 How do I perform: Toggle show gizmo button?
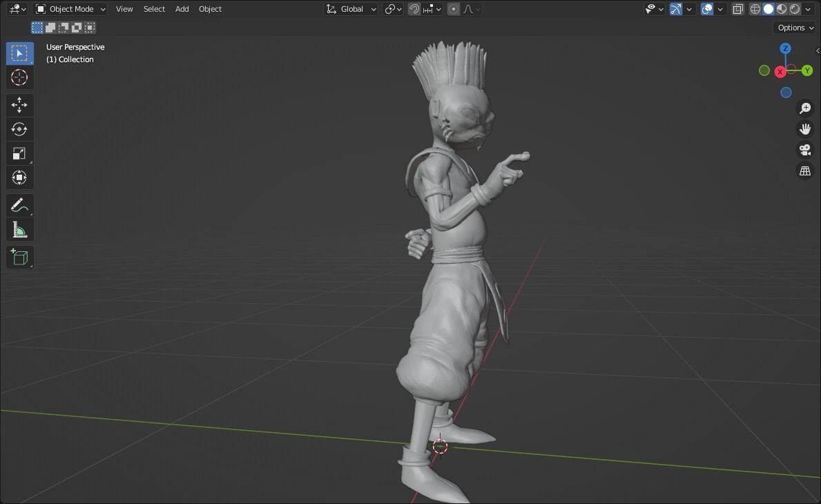click(x=676, y=9)
